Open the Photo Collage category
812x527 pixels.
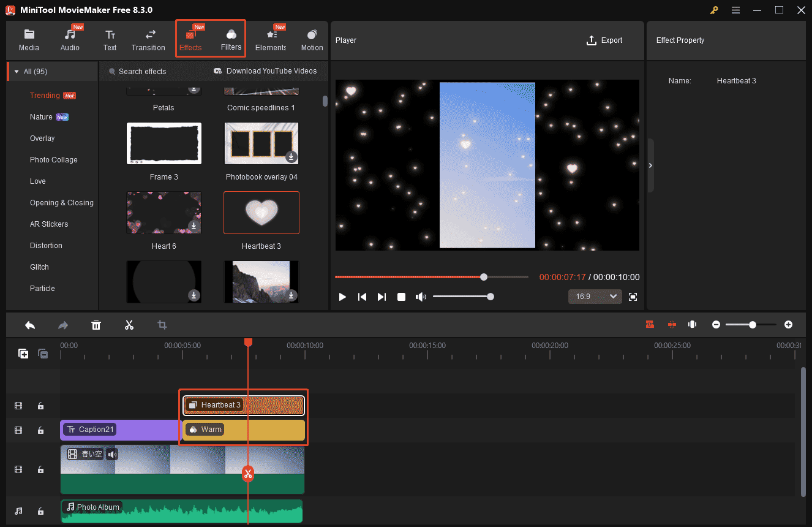click(53, 160)
